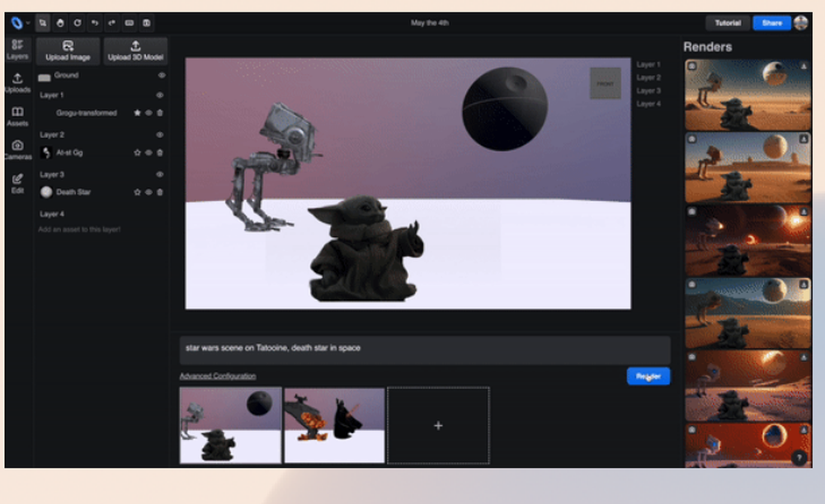Hide Layer 2 using its eye icon
This screenshot has width=825, height=504.
click(x=162, y=134)
